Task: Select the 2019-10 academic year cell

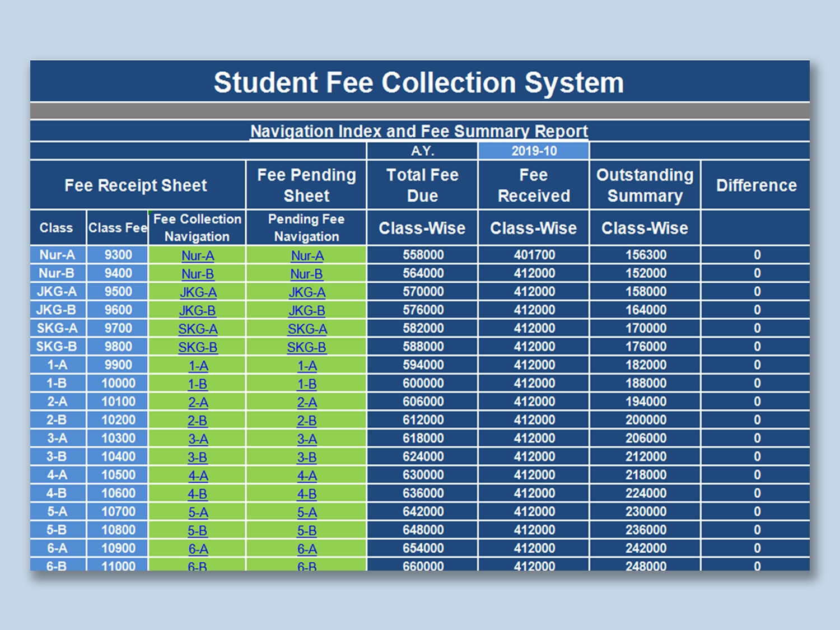Action: (533, 151)
